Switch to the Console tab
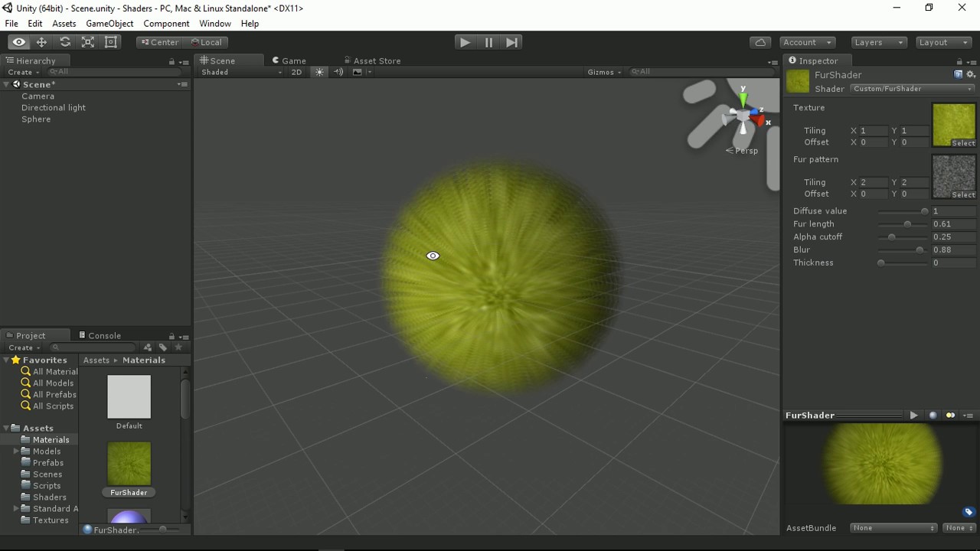980x551 pixels. (x=100, y=335)
